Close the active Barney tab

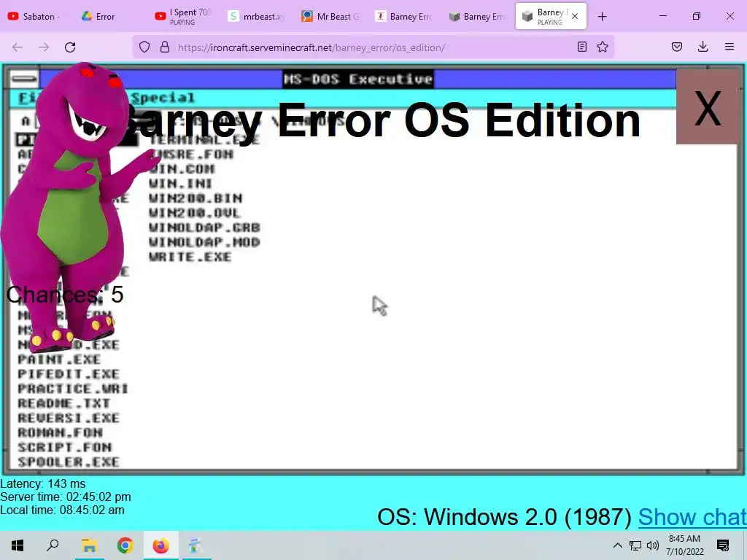click(x=575, y=16)
